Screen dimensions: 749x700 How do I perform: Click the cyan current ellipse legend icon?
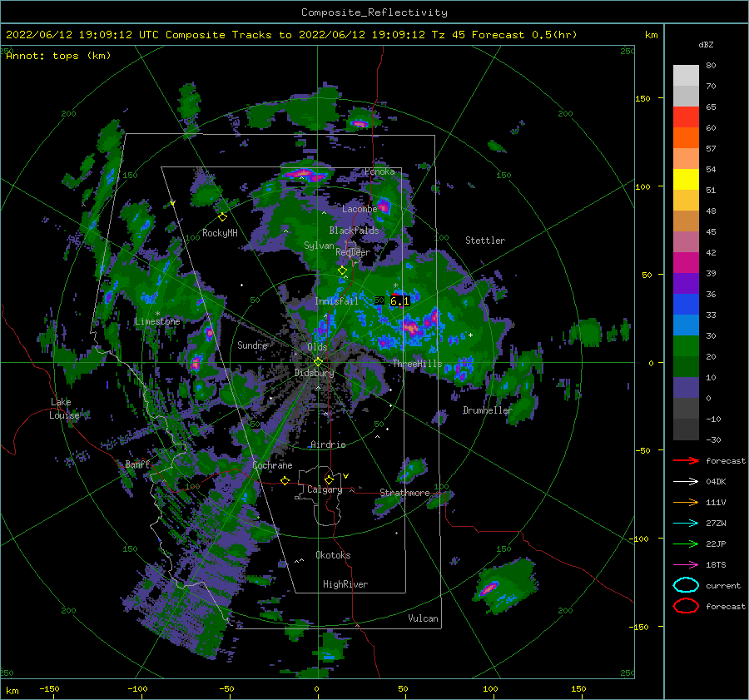(686, 585)
